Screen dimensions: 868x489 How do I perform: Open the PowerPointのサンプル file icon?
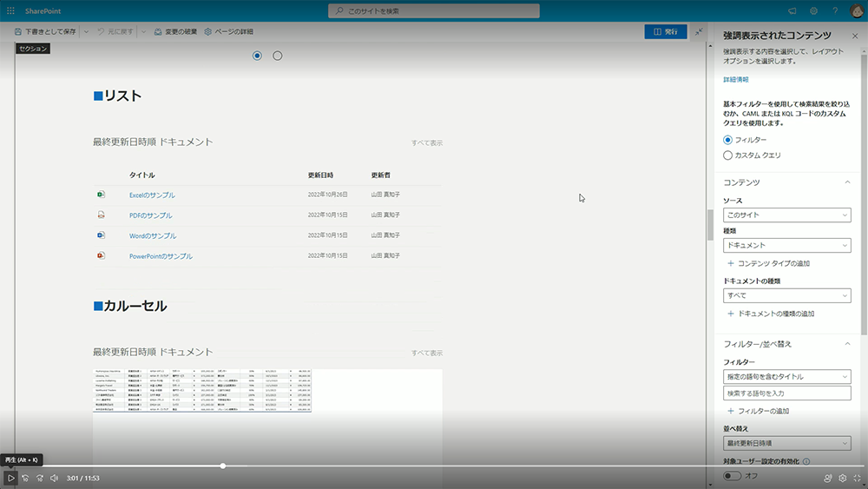point(101,255)
